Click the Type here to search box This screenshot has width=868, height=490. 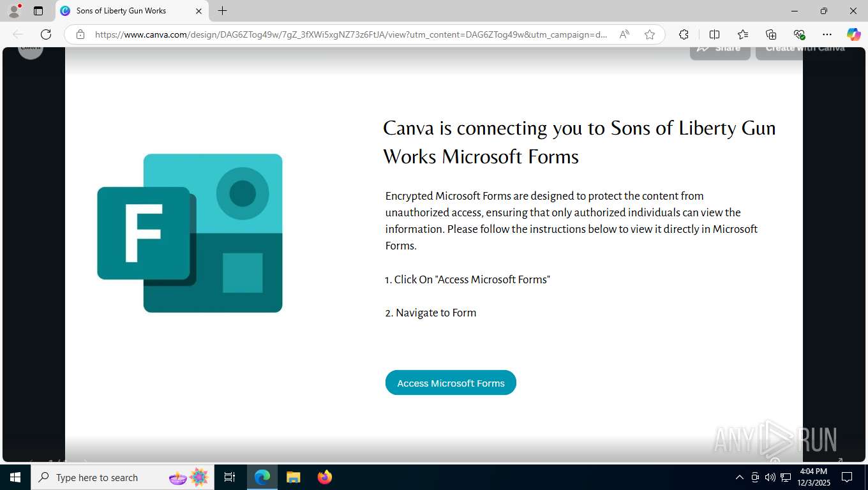tap(121, 477)
